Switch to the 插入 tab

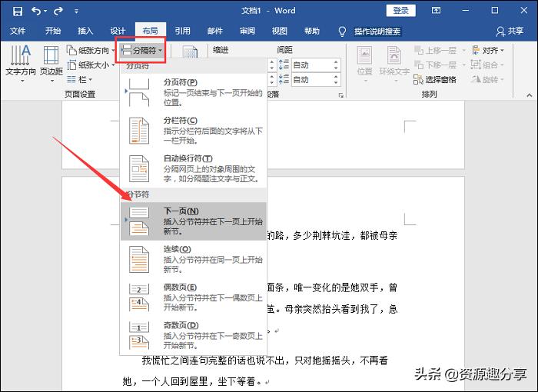pos(85,31)
